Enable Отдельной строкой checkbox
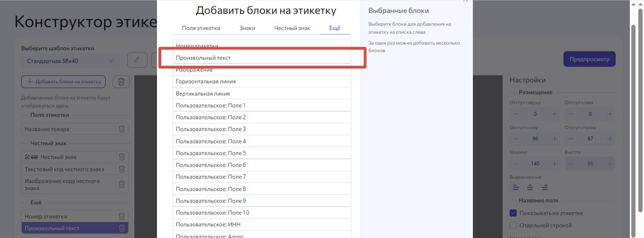This screenshot has height=238, width=644. click(514, 225)
